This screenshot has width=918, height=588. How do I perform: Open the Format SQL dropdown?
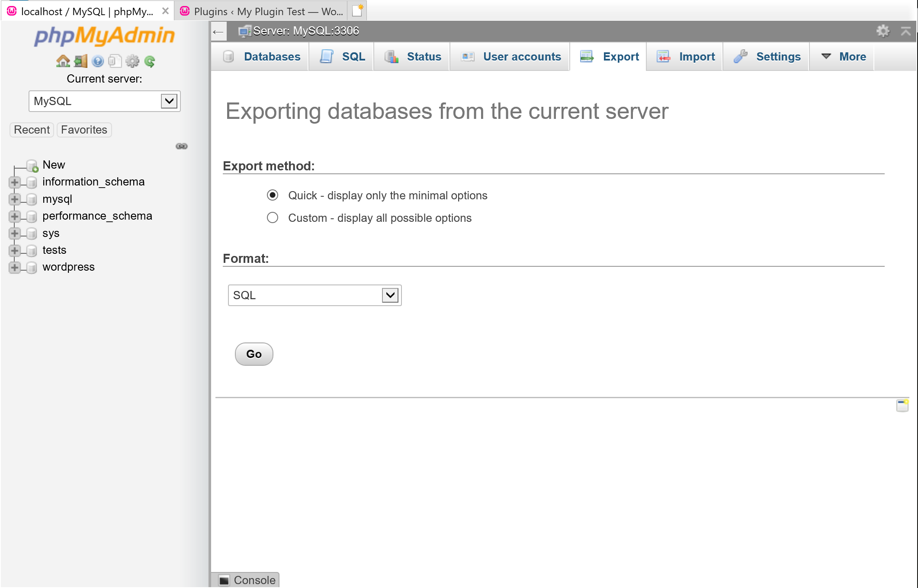point(315,295)
